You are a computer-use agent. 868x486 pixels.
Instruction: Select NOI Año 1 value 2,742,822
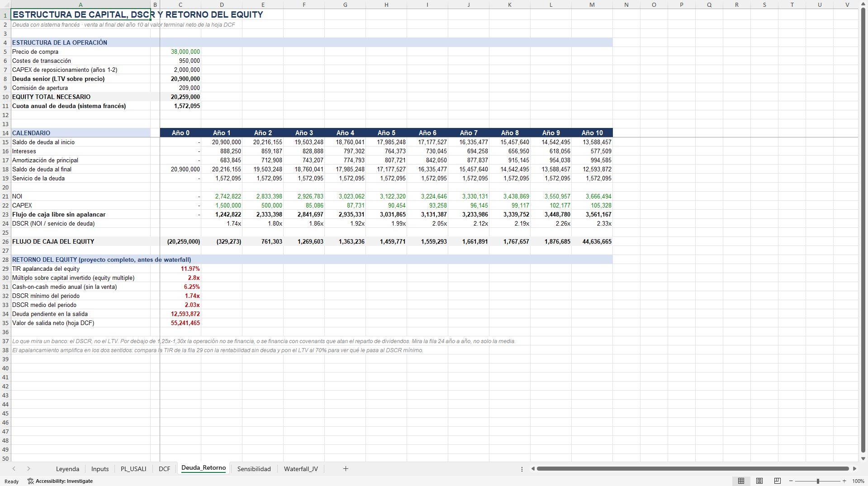[222, 196]
